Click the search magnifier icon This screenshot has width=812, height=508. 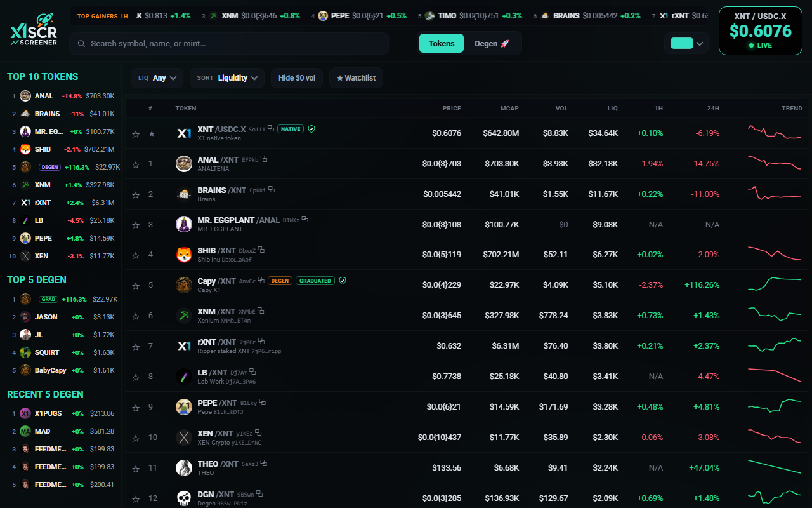[x=81, y=44]
